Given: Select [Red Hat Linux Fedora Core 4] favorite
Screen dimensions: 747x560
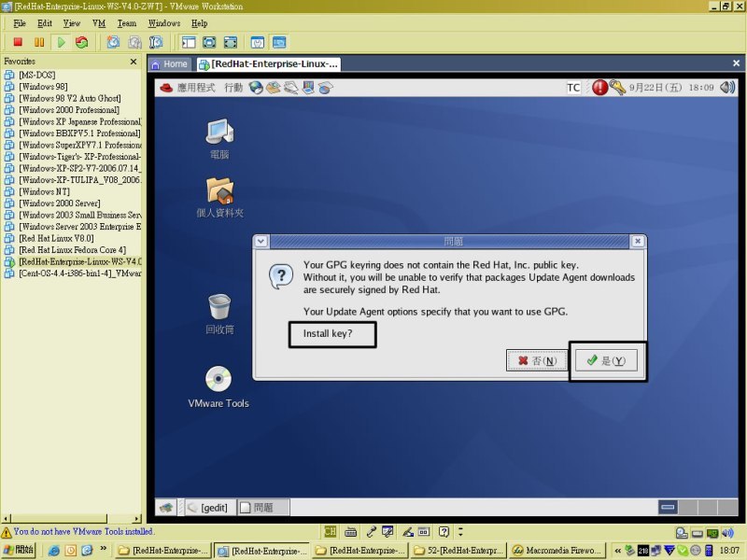Looking at the screenshot, I should [73, 250].
